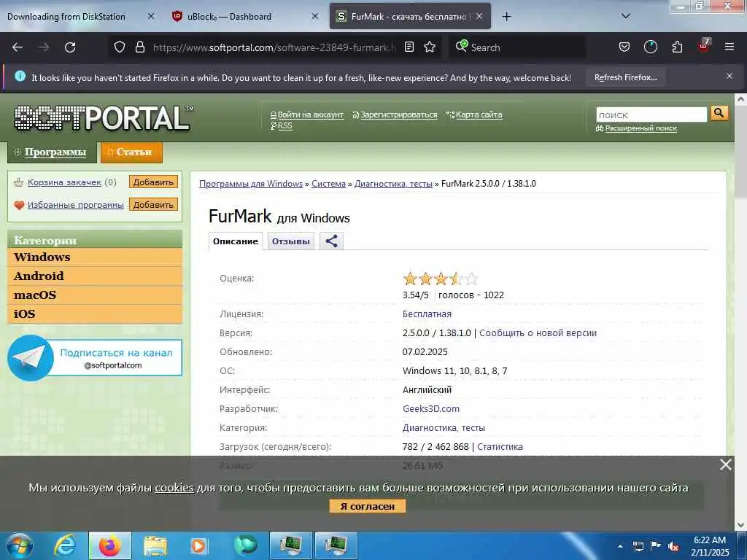
Task: Click the site padlock icon
Action: tap(139, 47)
